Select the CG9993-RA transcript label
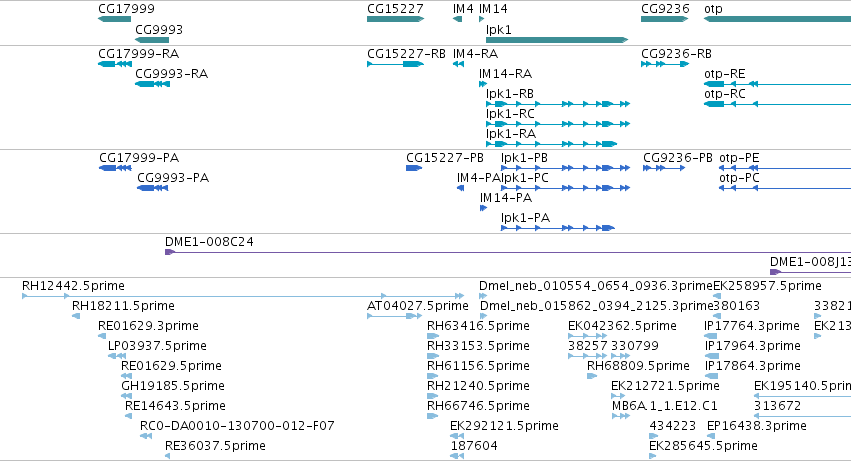The image size is (851, 461). (x=172, y=74)
